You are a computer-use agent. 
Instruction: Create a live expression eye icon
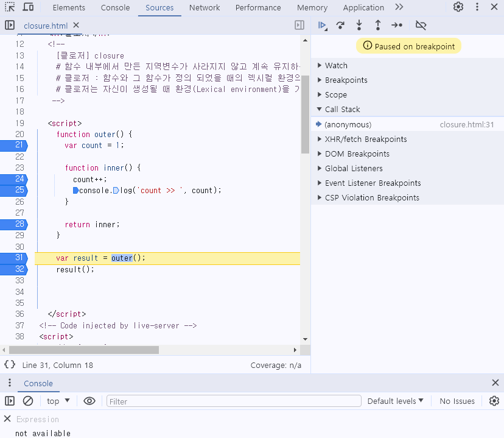pyautogui.click(x=89, y=401)
